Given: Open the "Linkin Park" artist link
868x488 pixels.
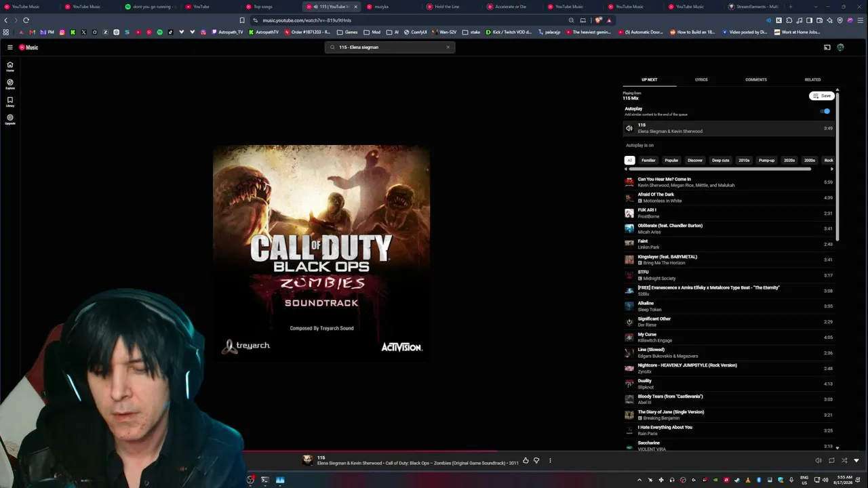Looking at the screenshot, I should point(648,247).
